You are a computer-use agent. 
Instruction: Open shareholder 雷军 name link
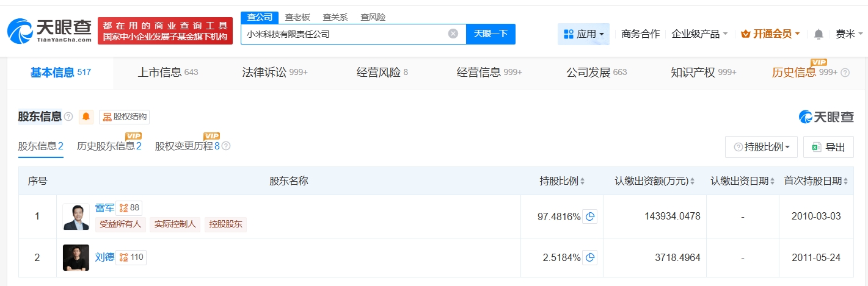pos(104,208)
